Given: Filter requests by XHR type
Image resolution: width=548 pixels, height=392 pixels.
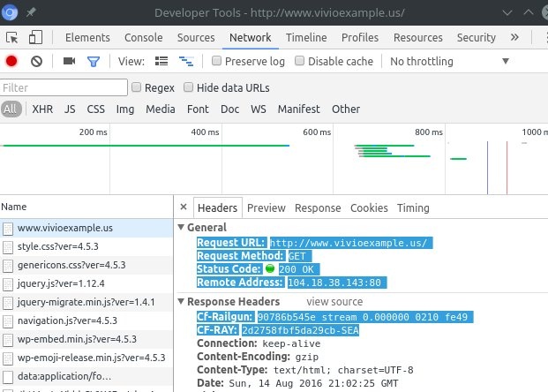Looking at the screenshot, I should 42,109.
